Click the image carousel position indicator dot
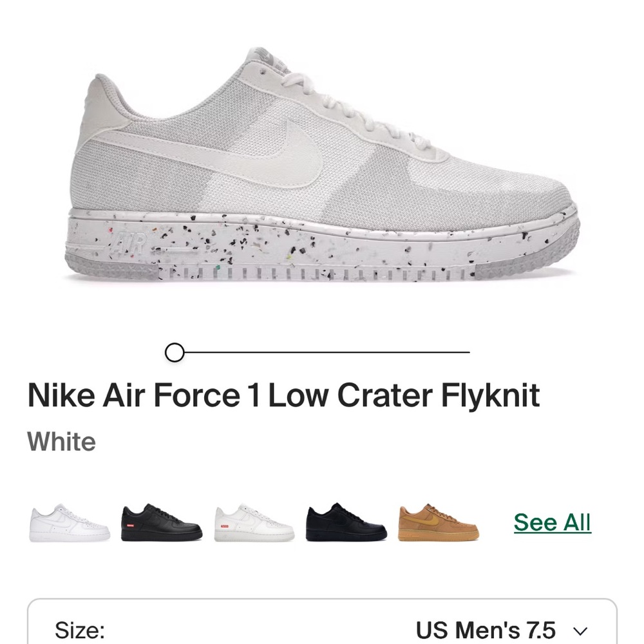 tap(174, 352)
